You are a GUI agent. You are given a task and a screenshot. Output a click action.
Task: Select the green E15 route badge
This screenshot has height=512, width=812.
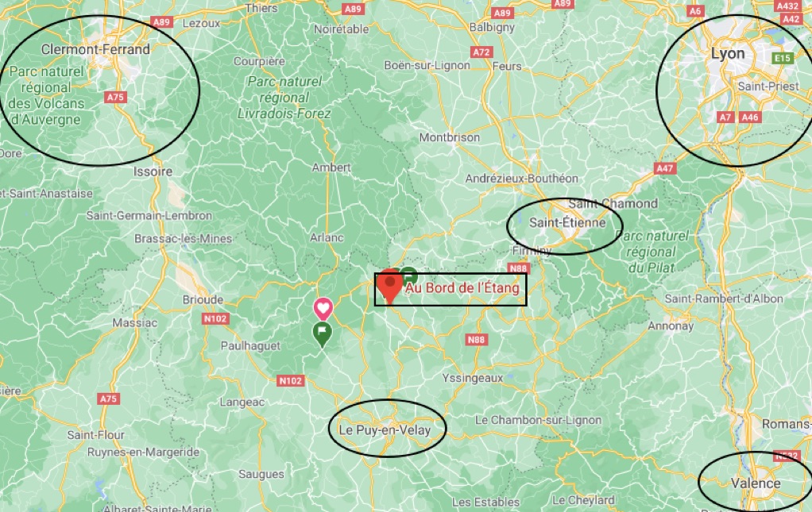coord(783,58)
